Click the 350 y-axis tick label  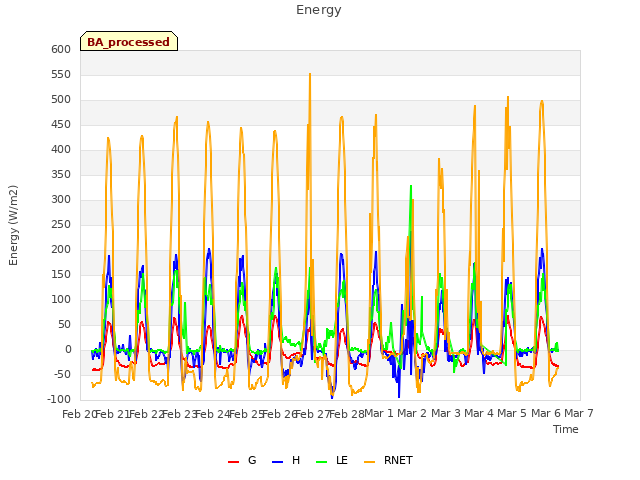tap(61, 174)
